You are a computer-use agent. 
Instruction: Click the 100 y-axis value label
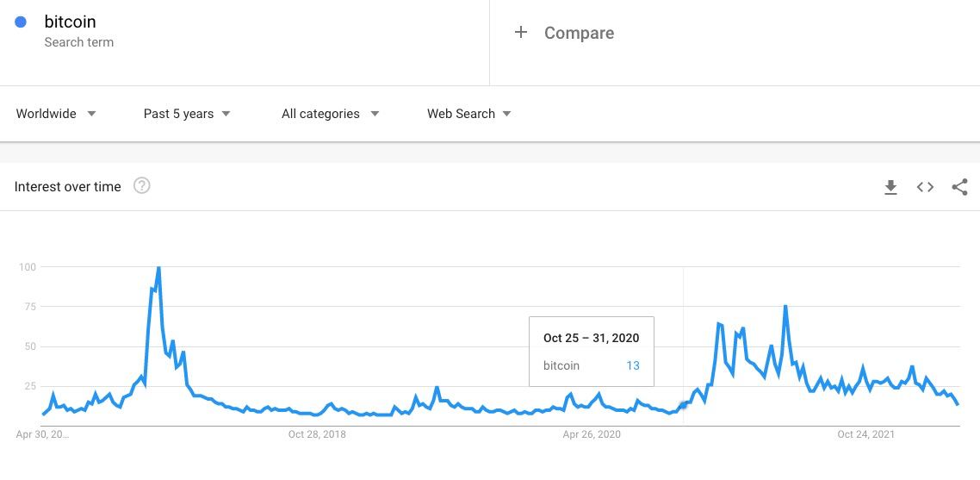point(28,267)
